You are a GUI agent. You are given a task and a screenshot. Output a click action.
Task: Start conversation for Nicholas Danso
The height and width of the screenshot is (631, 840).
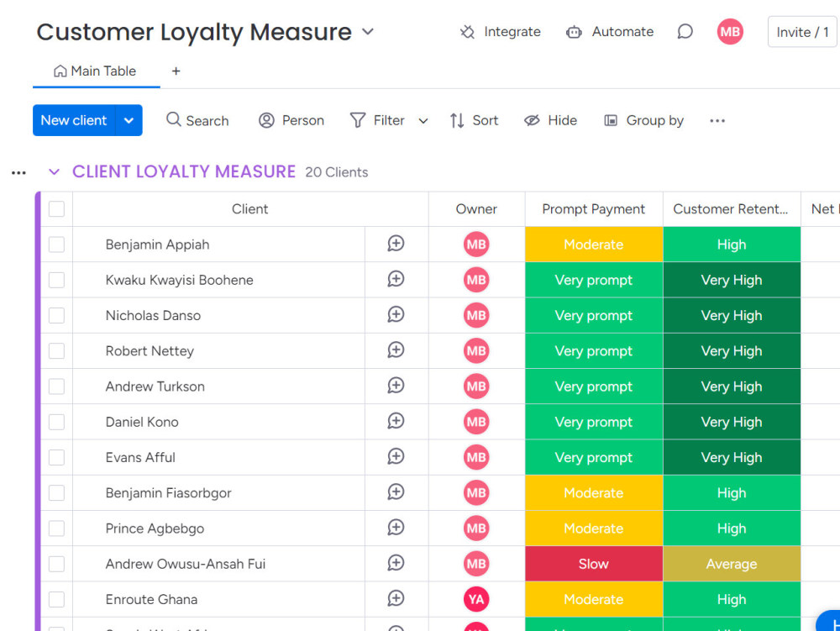pyautogui.click(x=396, y=314)
